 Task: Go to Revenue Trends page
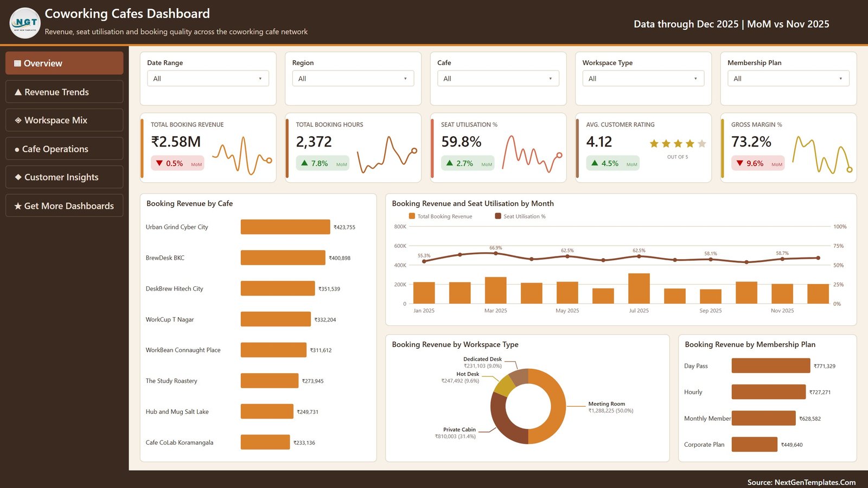65,92
